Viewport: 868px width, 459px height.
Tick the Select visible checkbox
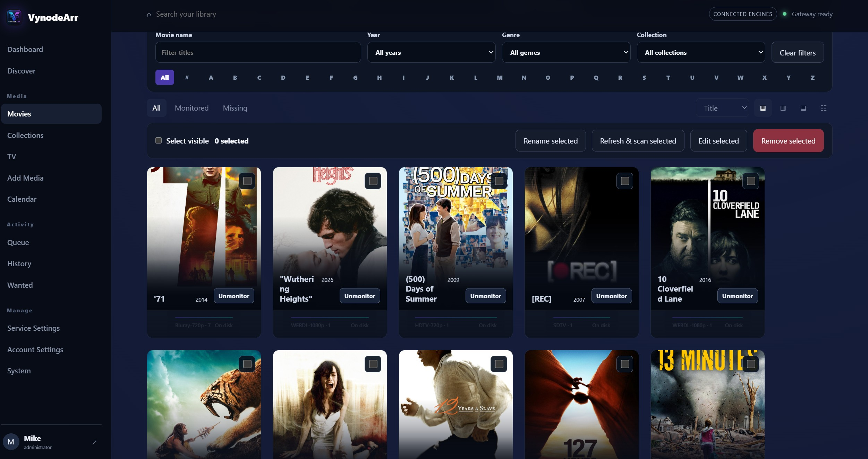click(159, 140)
